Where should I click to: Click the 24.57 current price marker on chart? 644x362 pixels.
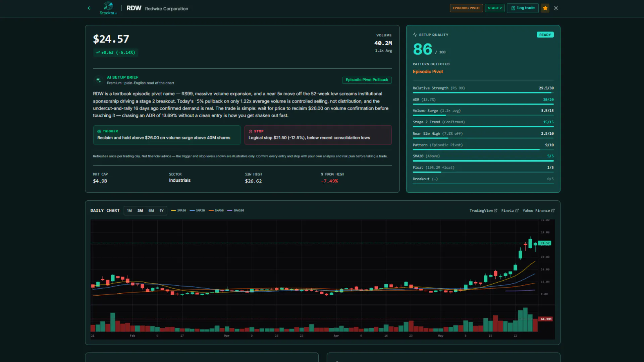click(x=545, y=243)
